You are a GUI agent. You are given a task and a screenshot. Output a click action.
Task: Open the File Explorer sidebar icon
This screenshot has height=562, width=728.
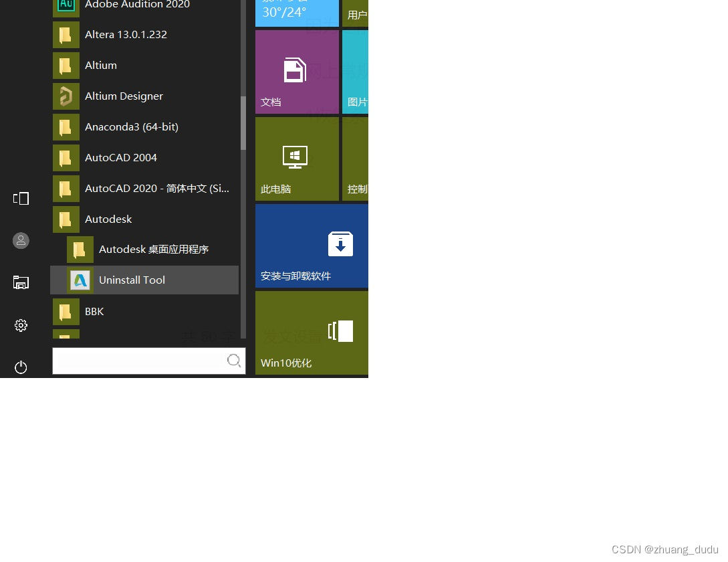tap(21, 282)
